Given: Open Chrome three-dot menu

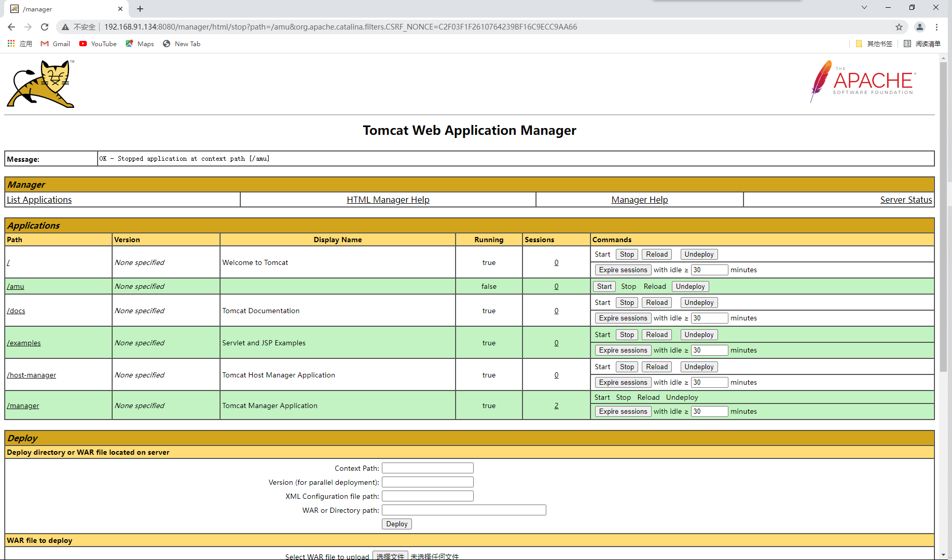Looking at the screenshot, I should [x=936, y=27].
